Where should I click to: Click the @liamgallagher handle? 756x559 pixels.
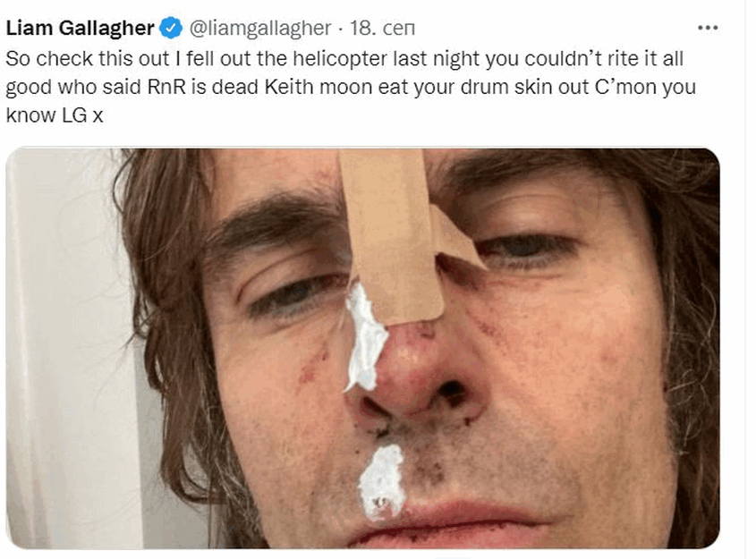[259, 28]
